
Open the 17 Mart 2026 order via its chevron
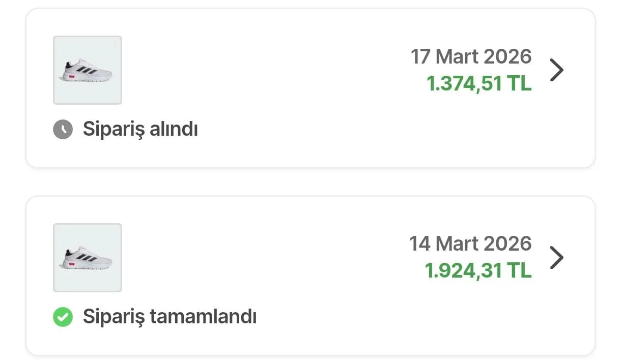[x=557, y=70]
